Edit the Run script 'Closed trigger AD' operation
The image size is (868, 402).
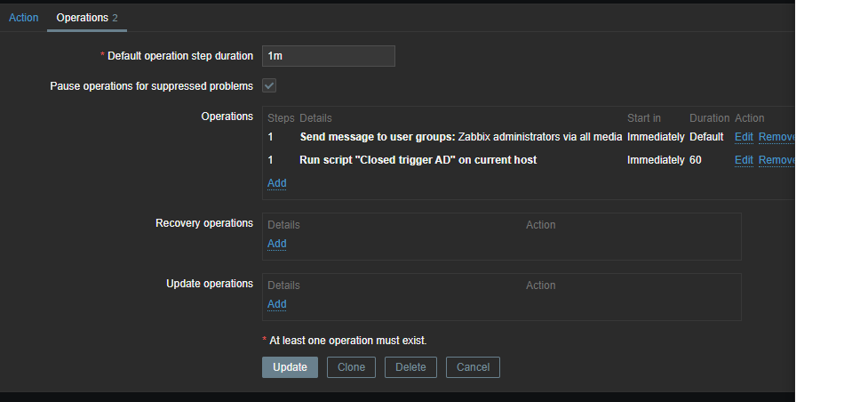743,160
